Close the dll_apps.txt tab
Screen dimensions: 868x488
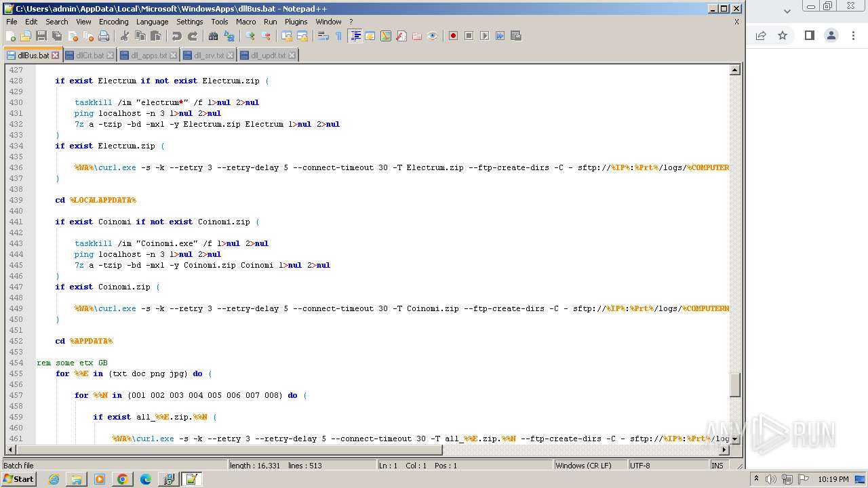pos(173,56)
